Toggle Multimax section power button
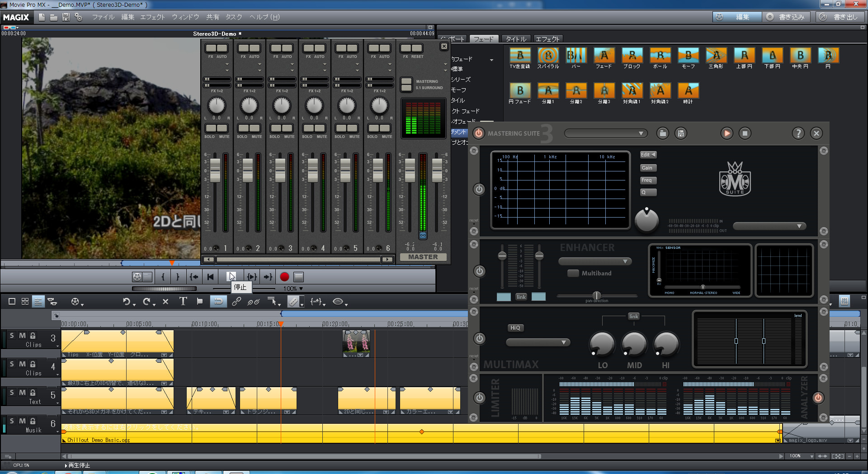 (479, 338)
